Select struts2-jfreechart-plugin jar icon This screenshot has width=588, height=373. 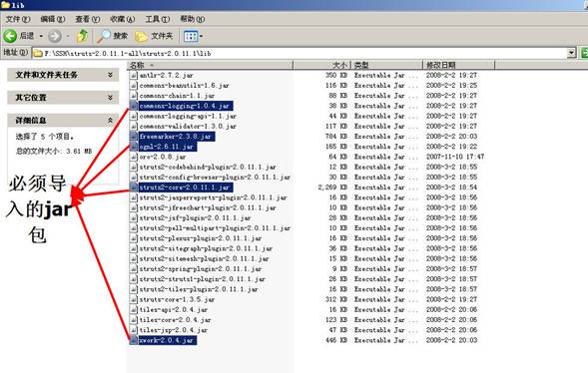tap(134, 207)
